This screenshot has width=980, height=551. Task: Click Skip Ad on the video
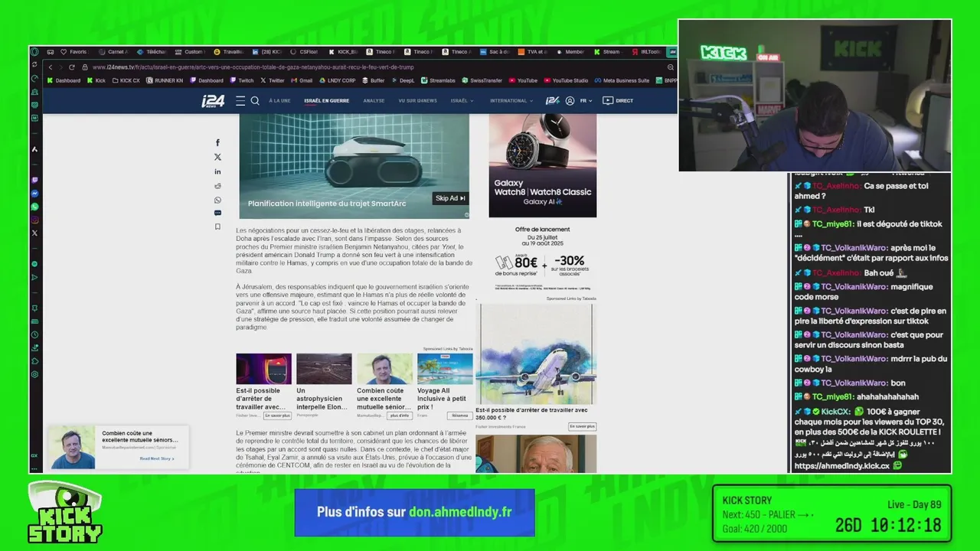pos(450,198)
